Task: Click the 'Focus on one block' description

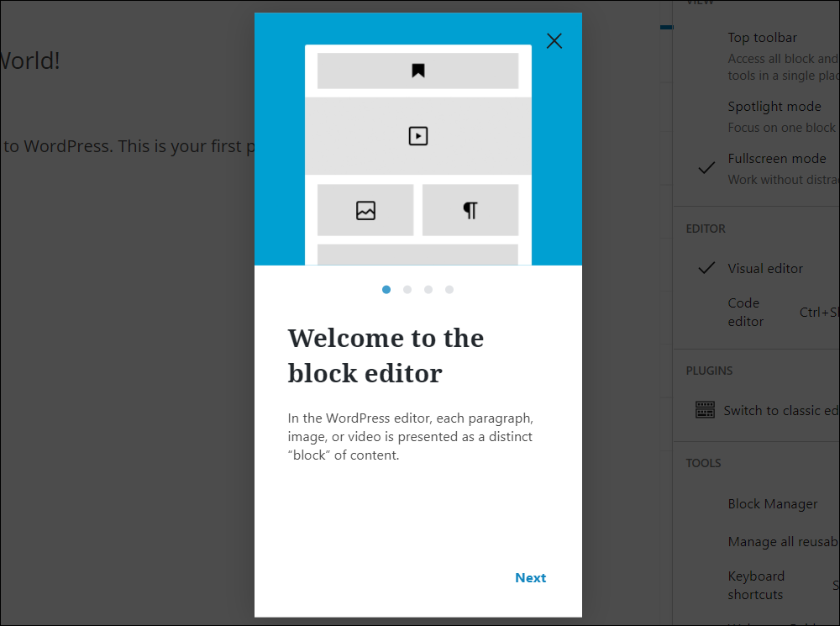Action: (781, 128)
